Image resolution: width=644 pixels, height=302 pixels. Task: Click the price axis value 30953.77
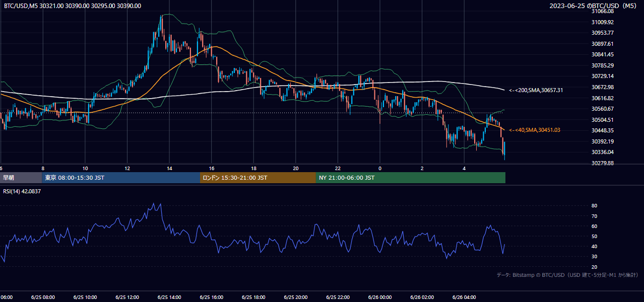tap(602, 33)
